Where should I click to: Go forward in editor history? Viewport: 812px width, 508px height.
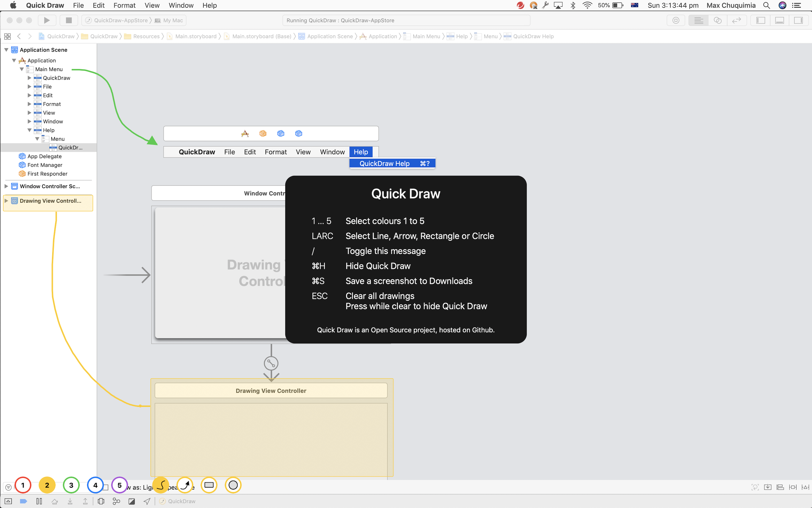click(x=30, y=36)
